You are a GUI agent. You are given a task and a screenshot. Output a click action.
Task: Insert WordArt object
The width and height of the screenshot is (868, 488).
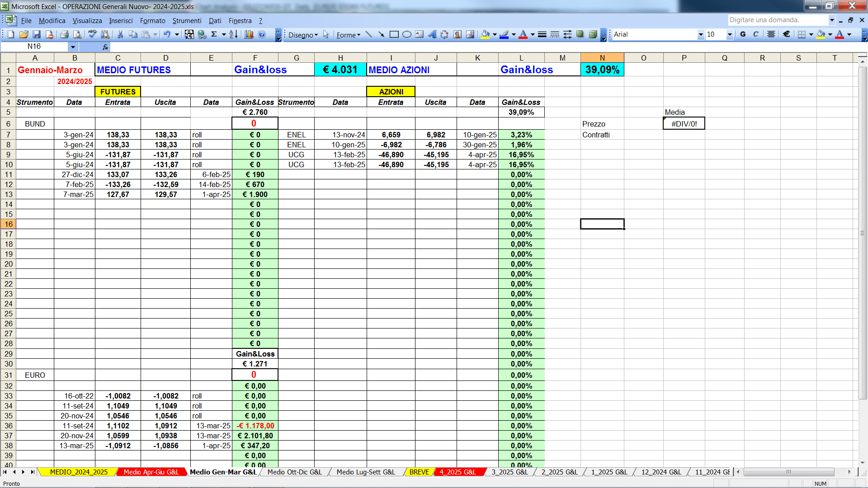pyautogui.click(x=432, y=34)
